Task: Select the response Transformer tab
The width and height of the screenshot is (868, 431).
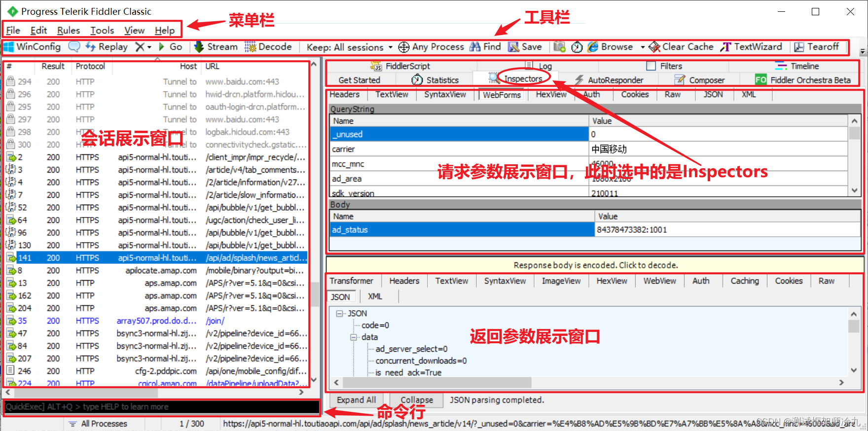Action: point(352,281)
